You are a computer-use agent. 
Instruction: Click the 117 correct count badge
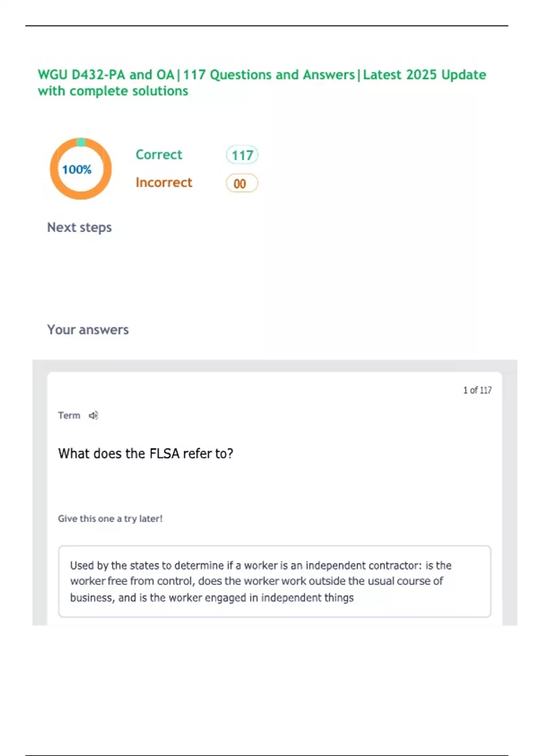pos(242,155)
